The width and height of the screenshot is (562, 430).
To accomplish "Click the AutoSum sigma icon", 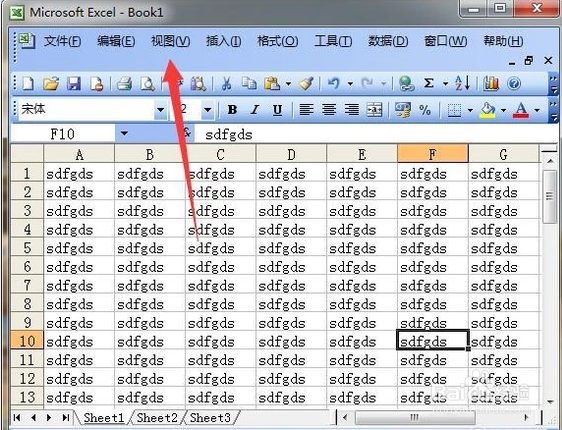I will click(429, 84).
